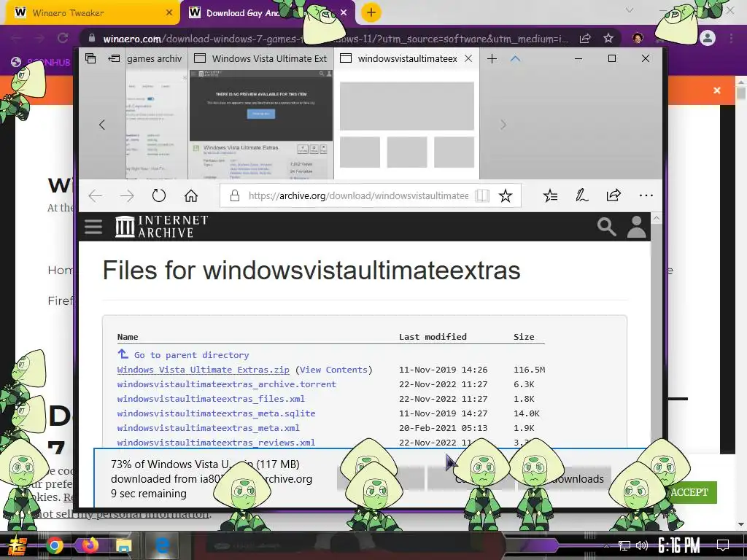Launch Firefox from taskbar

(89, 545)
